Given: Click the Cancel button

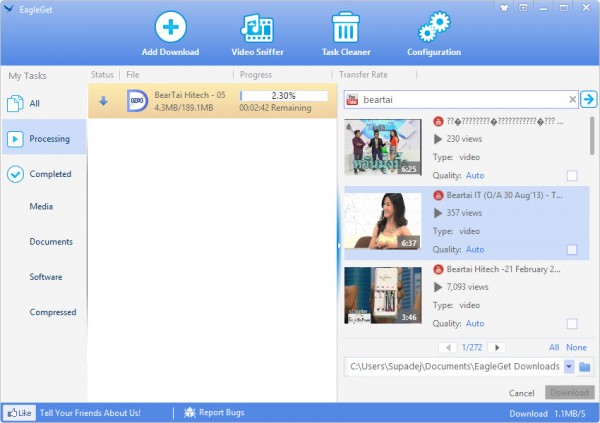Looking at the screenshot, I should coord(521,393).
